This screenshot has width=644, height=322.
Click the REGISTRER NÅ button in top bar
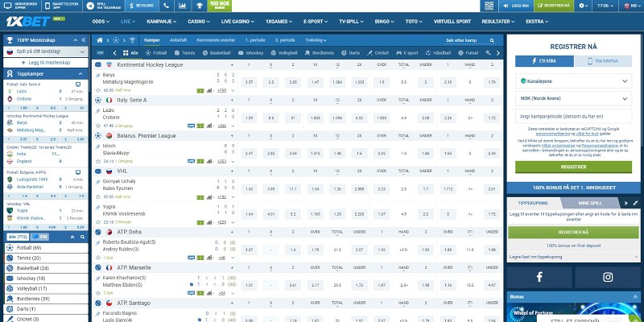pyautogui.click(x=554, y=6)
